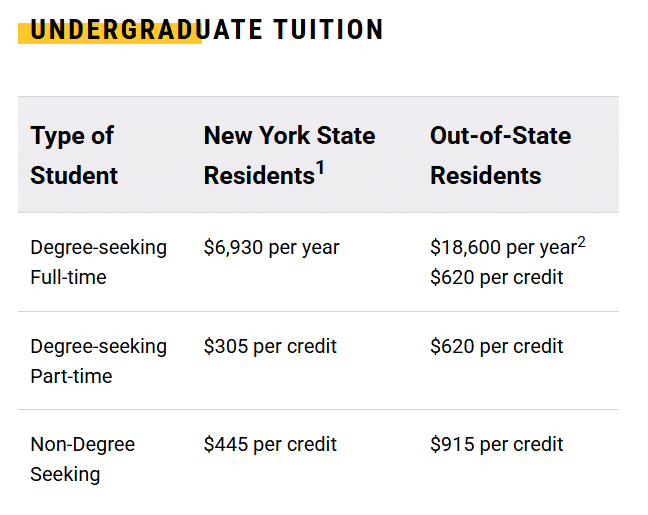
Task: Click the 'Type of' header text
Action: 72,135
